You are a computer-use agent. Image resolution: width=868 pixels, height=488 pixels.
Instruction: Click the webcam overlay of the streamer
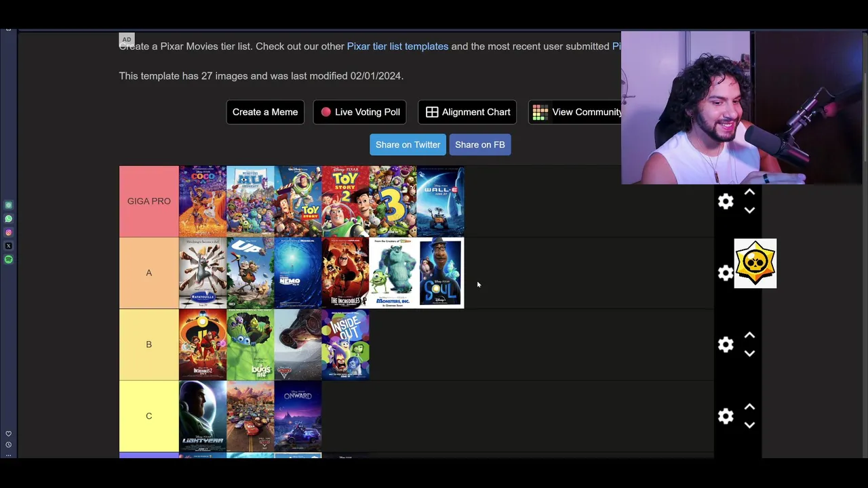point(742,108)
